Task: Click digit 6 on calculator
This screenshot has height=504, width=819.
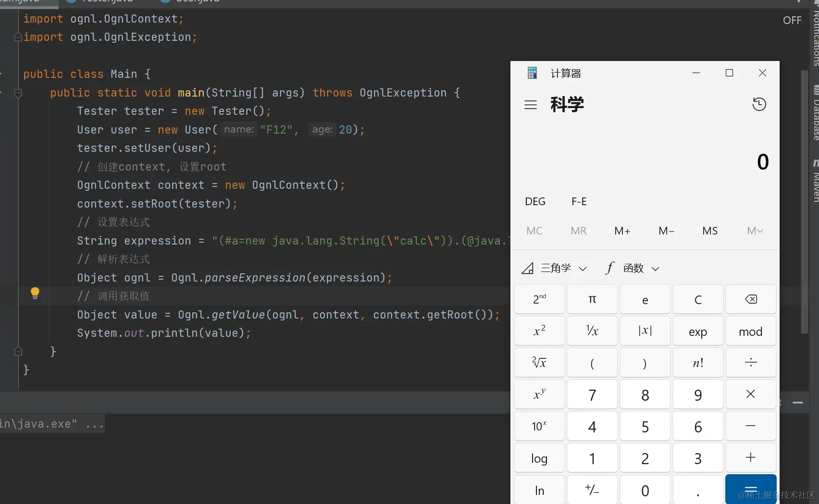Action: click(698, 426)
